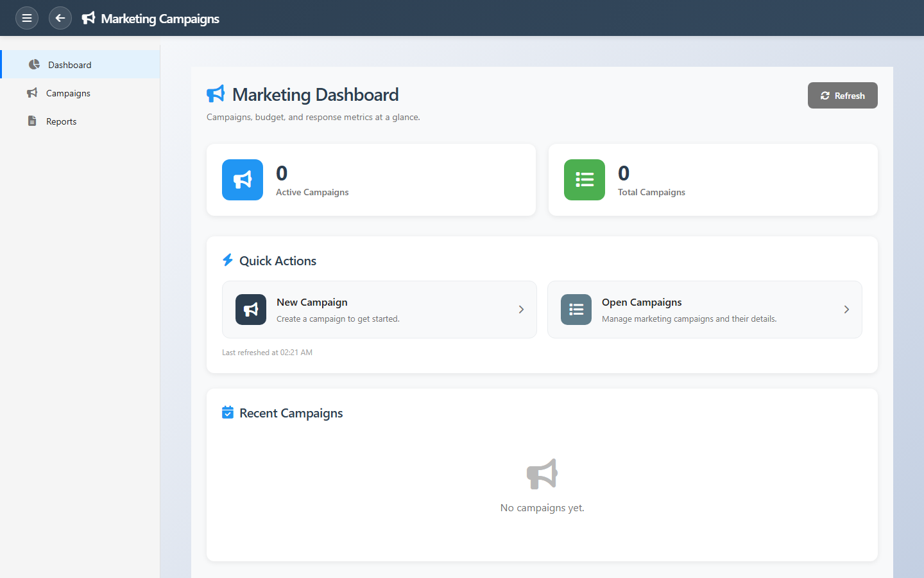
Task: Click the Reports document icon
Action: click(32, 121)
